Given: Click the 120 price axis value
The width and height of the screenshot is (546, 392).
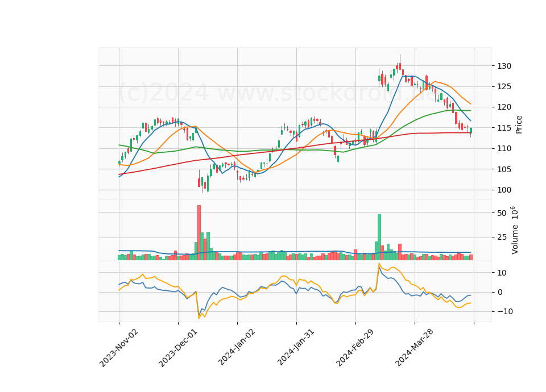Looking at the screenshot, I should pyautogui.click(x=504, y=107).
